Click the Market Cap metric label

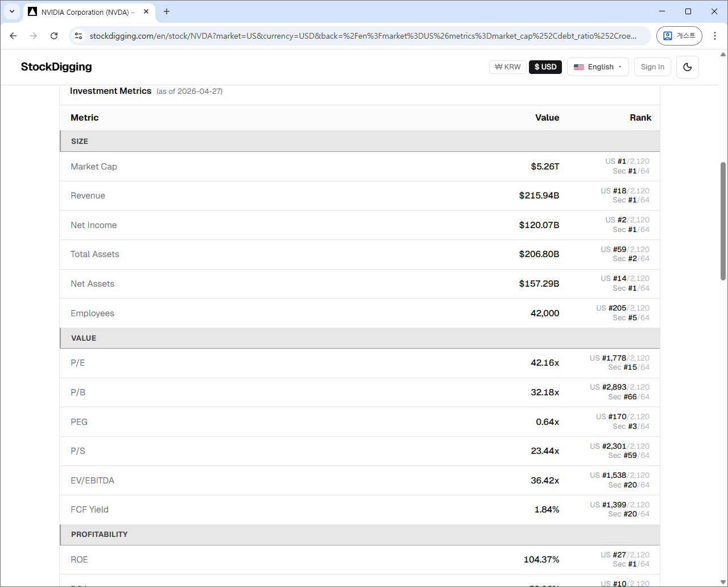click(94, 167)
